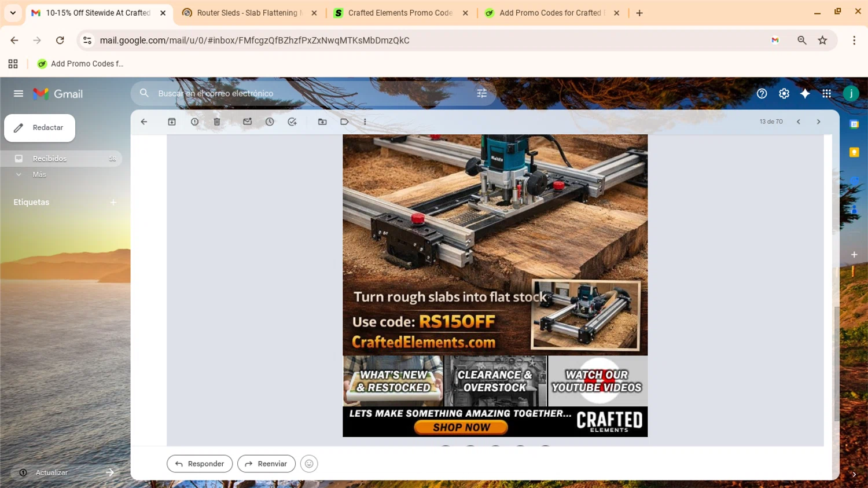Open Gmail main menu hamburger icon

coord(19,94)
